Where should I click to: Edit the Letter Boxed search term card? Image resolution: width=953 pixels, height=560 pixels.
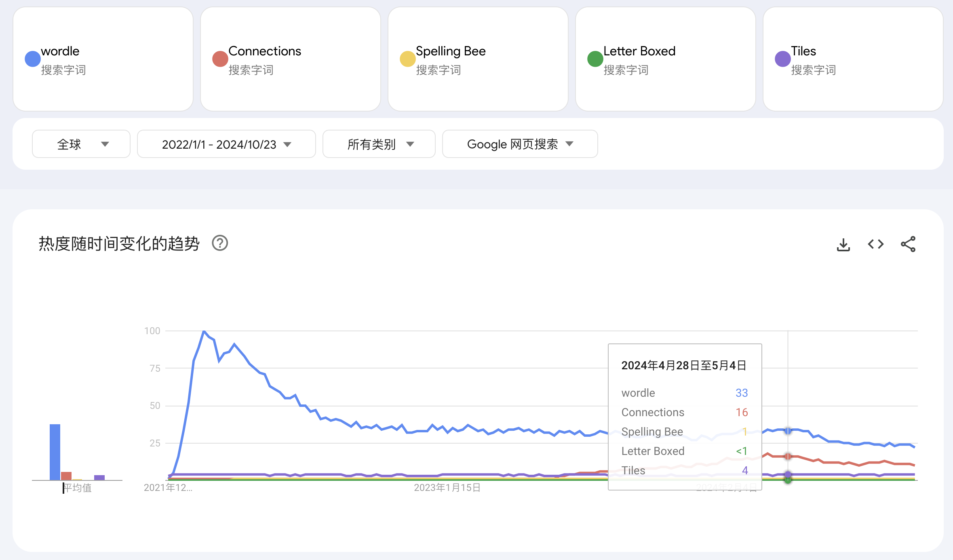click(666, 59)
